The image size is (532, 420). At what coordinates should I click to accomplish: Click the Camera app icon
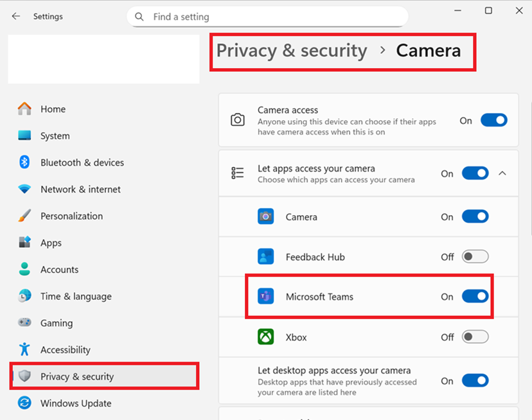(x=265, y=216)
